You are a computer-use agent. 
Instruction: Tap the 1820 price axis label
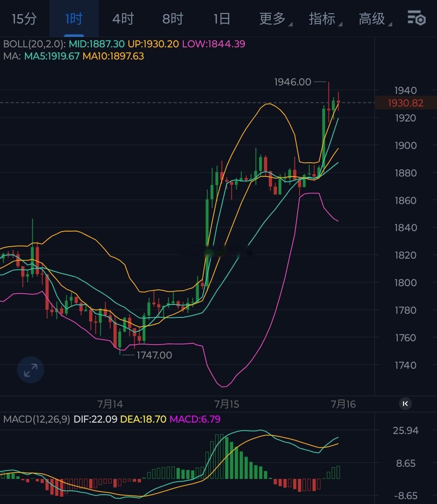point(405,255)
